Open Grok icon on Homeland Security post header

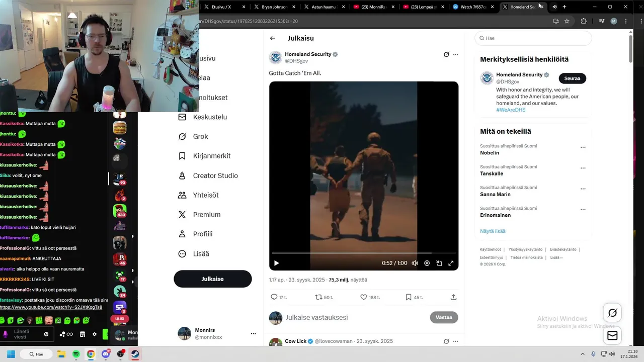click(x=446, y=54)
